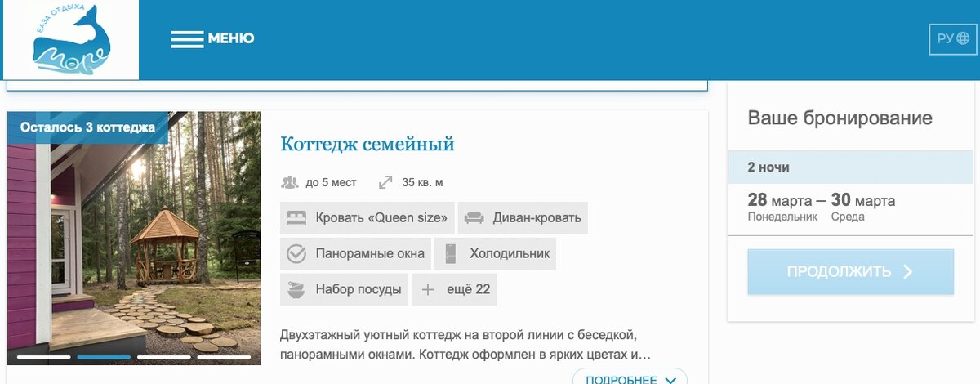
Task: Select the sofa icon on Диван-кровать tag
Action: (474, 218)
